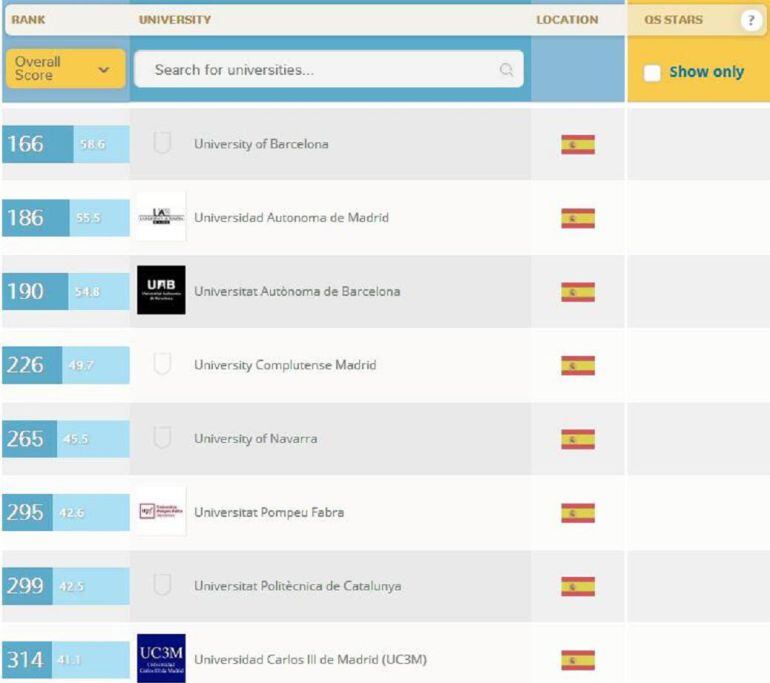
Task: Click the UC3M logo thumbnail
Action: click(x=161, y=658)
